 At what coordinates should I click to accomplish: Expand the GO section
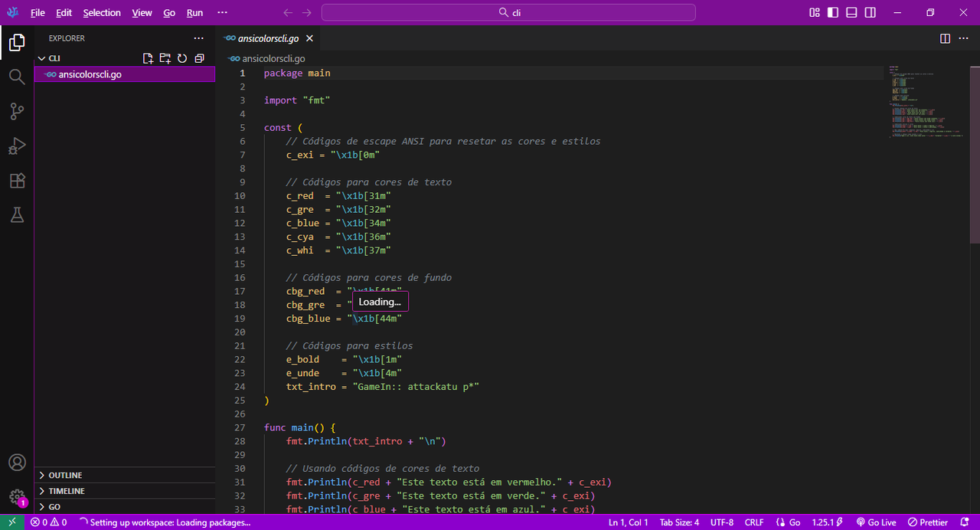point(125,507)
